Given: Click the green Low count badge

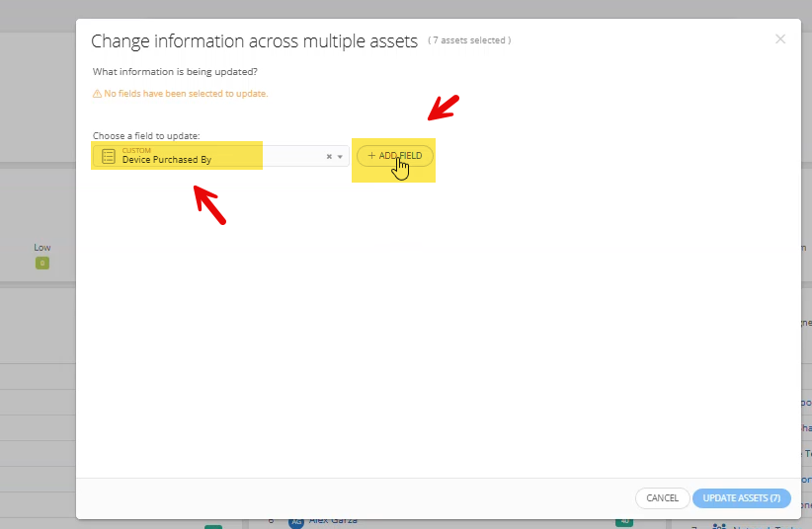Looking at the screenshot, I should (x=41, y=264).
